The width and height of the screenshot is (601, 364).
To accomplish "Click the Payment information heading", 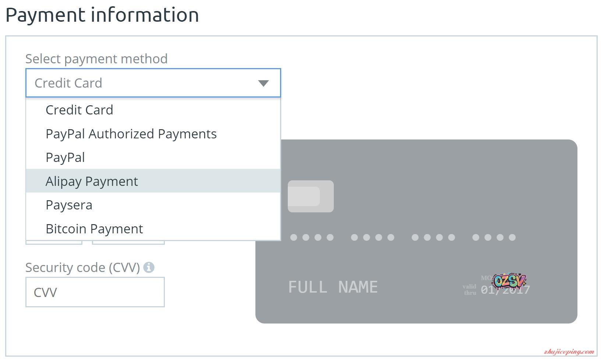I will [102, 15].
